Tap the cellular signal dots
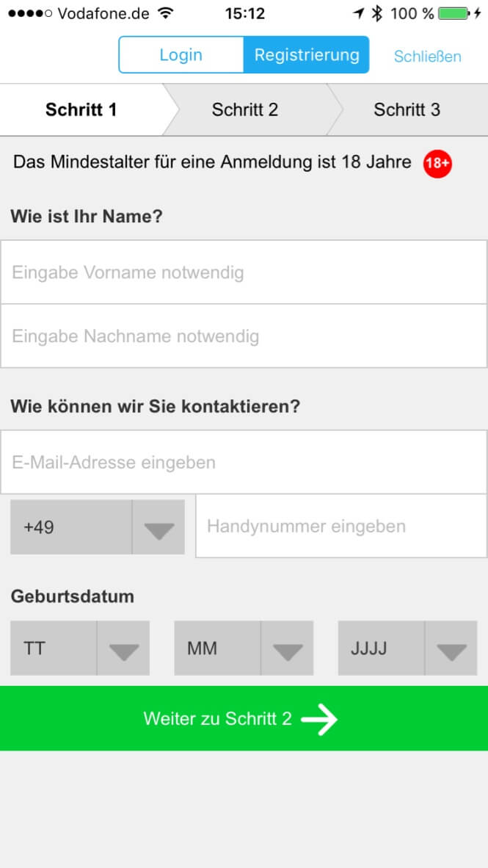 (30, 13)
